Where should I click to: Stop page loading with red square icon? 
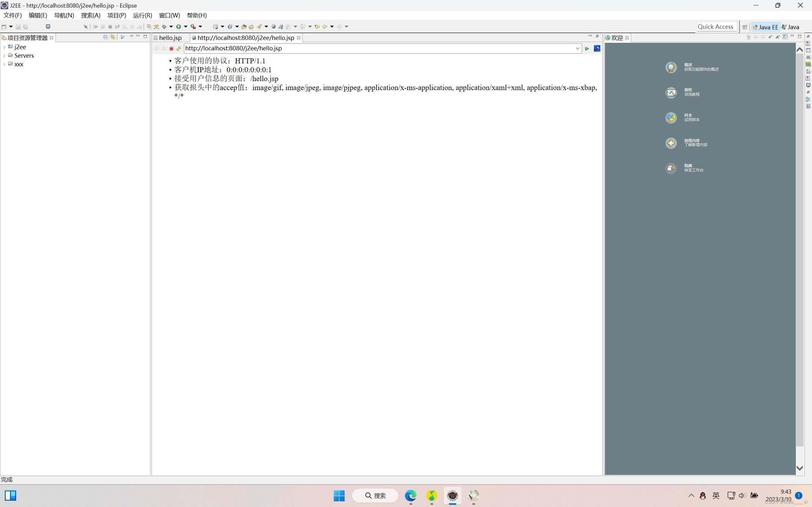(x=171, y=48)
